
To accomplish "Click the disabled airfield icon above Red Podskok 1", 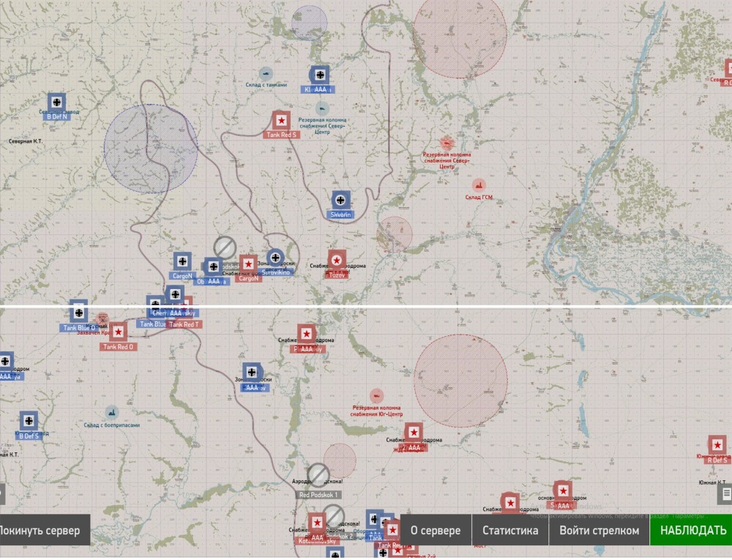I will 318,475.
